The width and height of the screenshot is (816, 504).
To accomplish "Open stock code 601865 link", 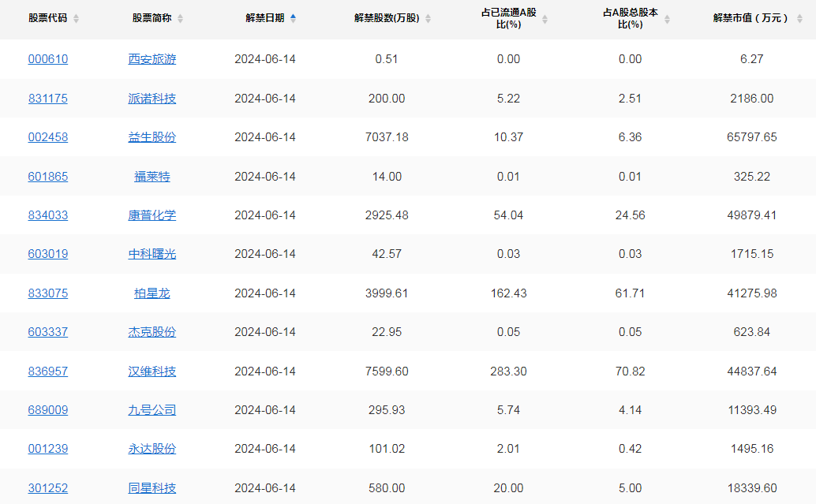I will [48, 177].
